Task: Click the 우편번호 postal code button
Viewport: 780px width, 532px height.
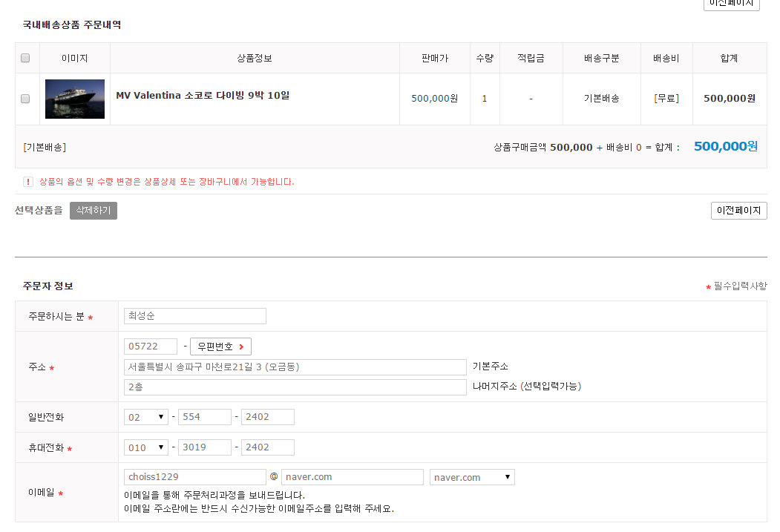Action: point(220,347)
